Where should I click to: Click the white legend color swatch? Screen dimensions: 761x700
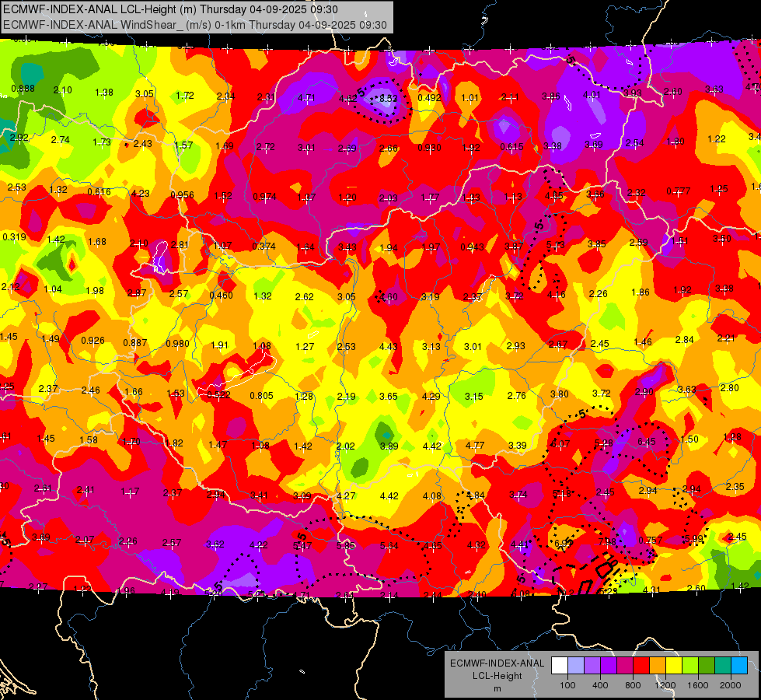click(560, 666)
